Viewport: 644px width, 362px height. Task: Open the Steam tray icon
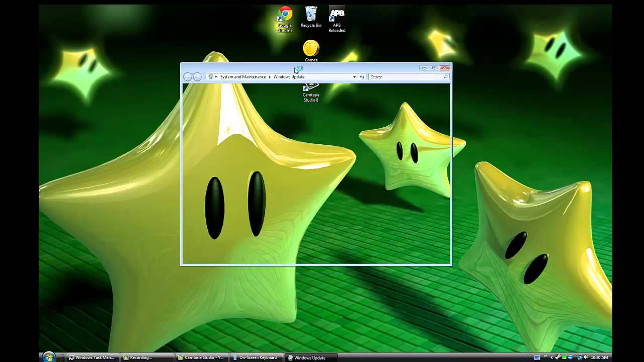[x=558, y=357]
